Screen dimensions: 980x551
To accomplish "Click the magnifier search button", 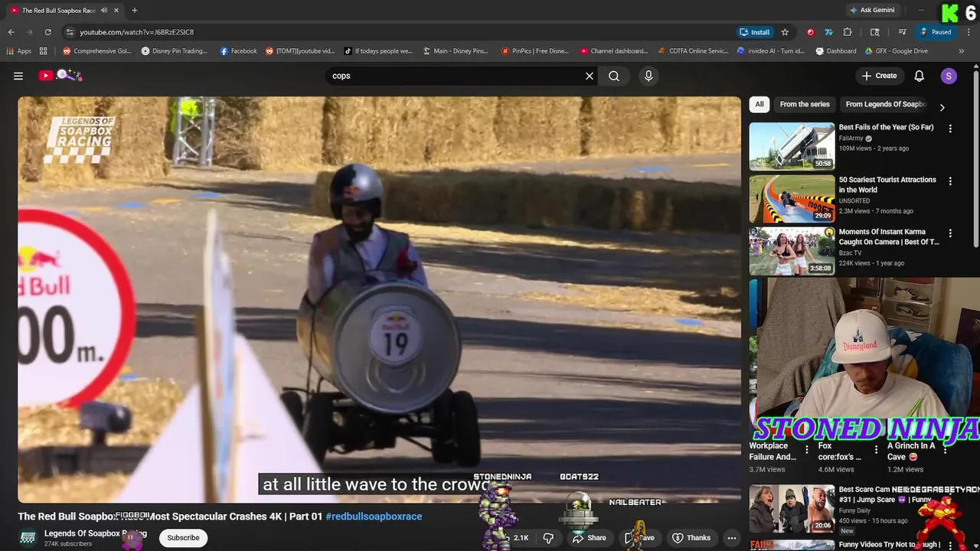I will click(x=614, y=76).
